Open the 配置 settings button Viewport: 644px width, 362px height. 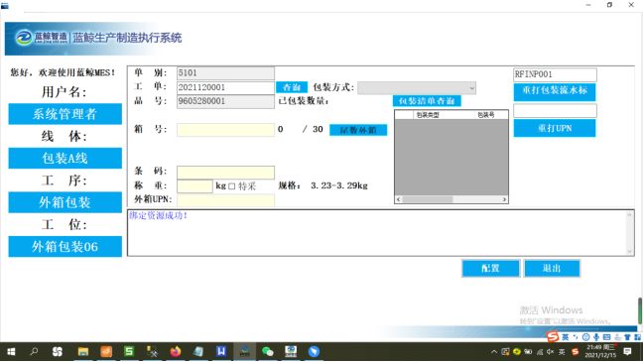(490, 269)
